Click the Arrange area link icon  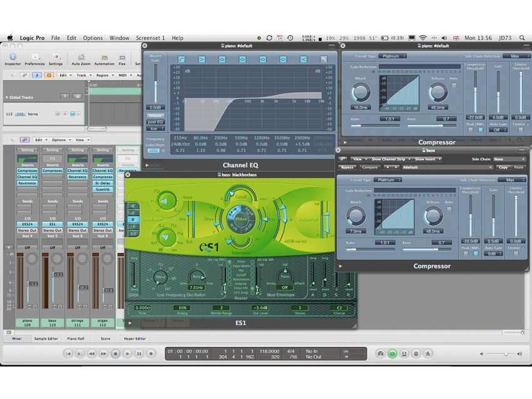24,75
